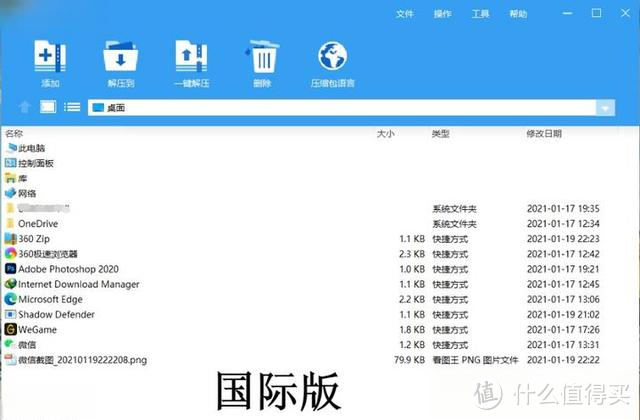Select the 库 folder icon
Screen dimensions: 640x420
pos(11,178)
